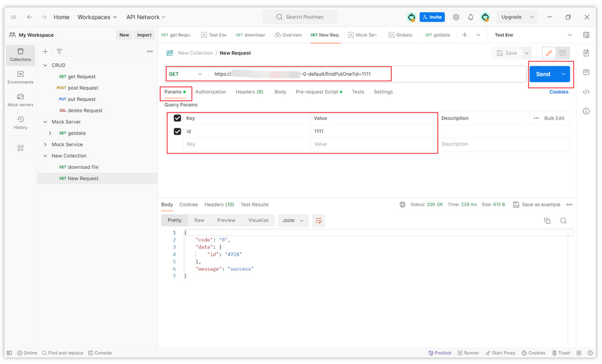Open a new request tab with plus

point(465,35)
